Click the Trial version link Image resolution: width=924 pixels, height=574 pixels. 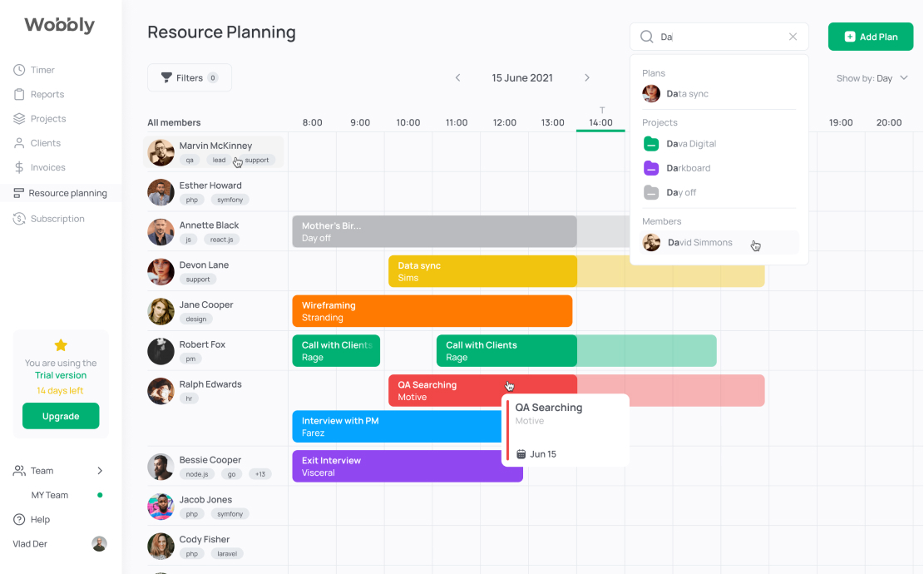[61, 375]
